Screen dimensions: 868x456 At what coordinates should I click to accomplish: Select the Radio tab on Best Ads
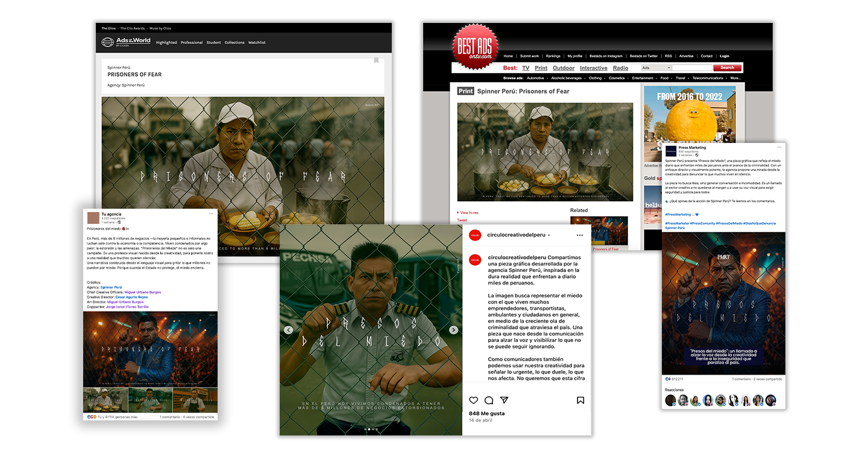620,68
